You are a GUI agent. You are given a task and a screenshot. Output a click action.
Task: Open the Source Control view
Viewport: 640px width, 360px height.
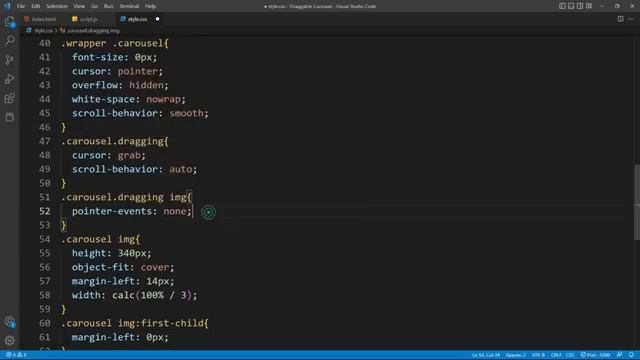[10, 60]
